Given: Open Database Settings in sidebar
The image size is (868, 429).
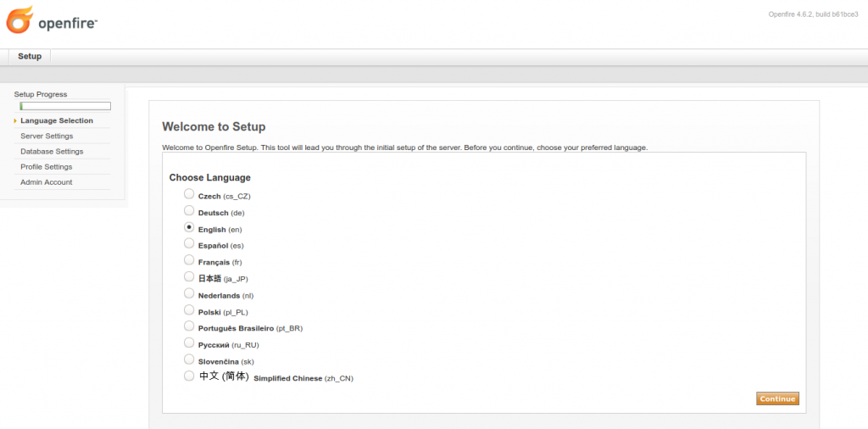Looking at the screenshot, I should (52, 151).
